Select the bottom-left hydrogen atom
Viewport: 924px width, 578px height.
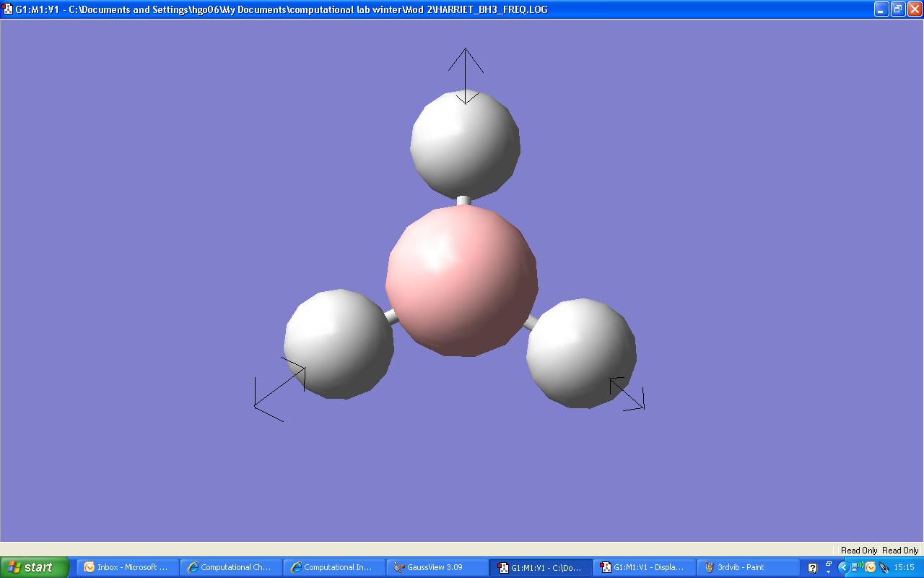pos(338,342)
